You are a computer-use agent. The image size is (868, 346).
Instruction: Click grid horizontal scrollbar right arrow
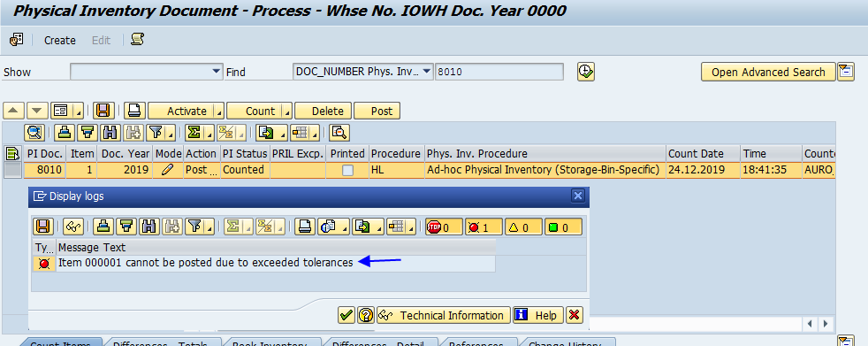pyautogui.click(x=826, y=323)
